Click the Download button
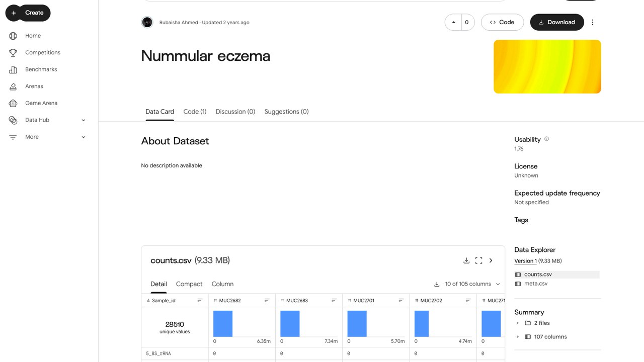This screenshot has height=362, width=644. click(557, 22)
